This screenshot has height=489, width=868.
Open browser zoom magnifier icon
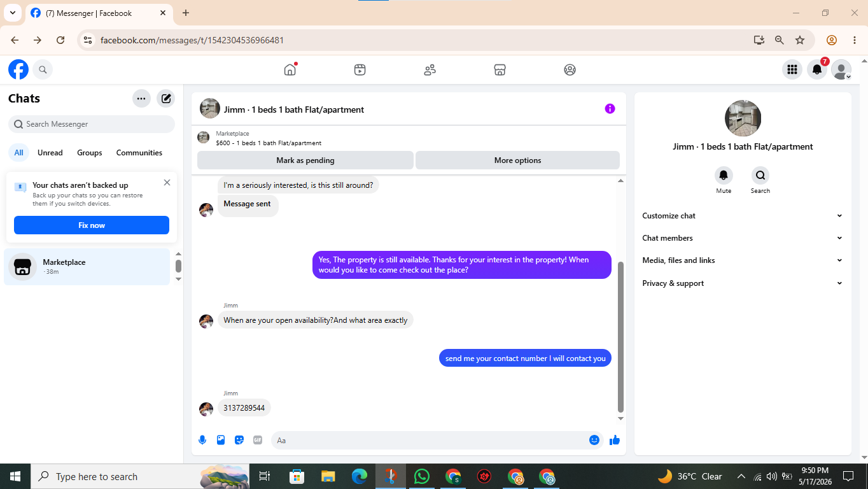(780, 40)
